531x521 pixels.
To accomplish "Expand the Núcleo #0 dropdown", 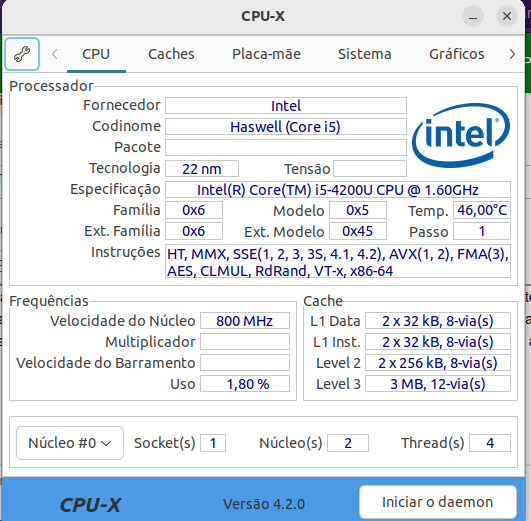I will (70, 443).
